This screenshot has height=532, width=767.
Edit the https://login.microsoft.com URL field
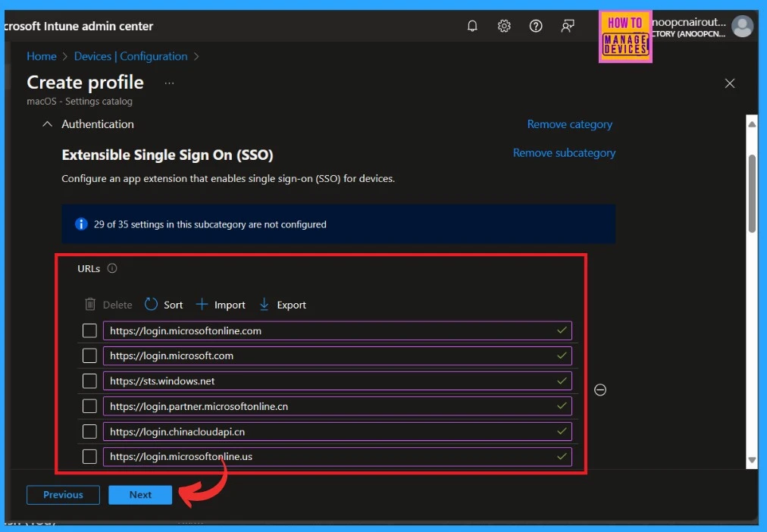(x=337, y=355)
